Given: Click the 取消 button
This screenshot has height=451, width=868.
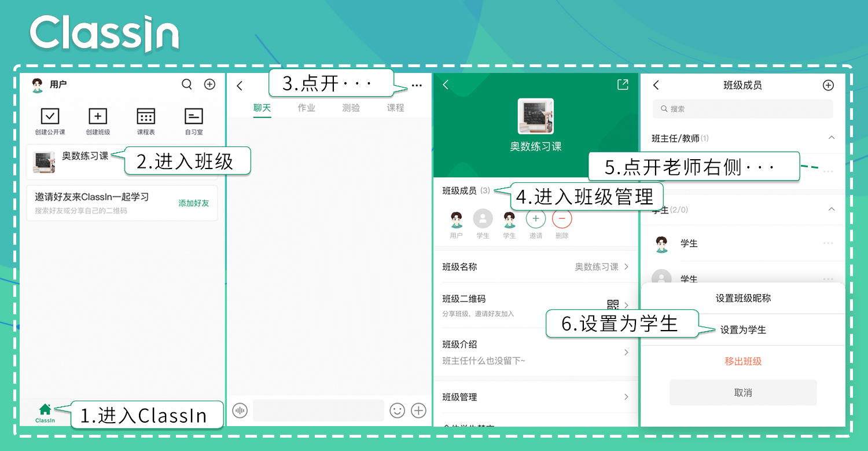Looking at the screenshot, I should click(743, 393).
